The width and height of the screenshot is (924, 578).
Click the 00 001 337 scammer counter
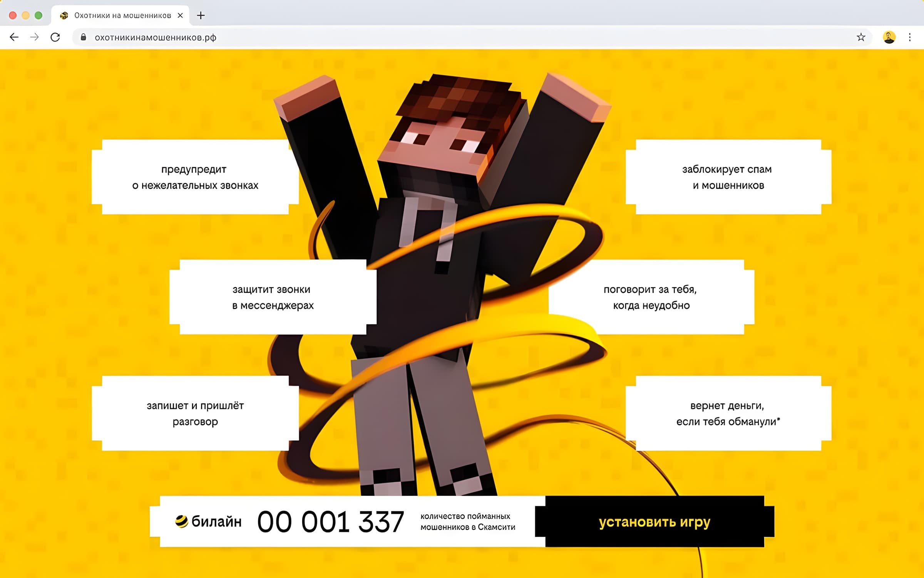pyautogui.click(x=330, y=522)
